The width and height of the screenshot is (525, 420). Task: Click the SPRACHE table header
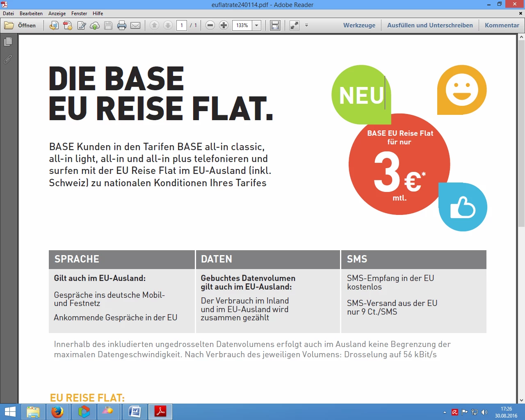pos(122,259)
